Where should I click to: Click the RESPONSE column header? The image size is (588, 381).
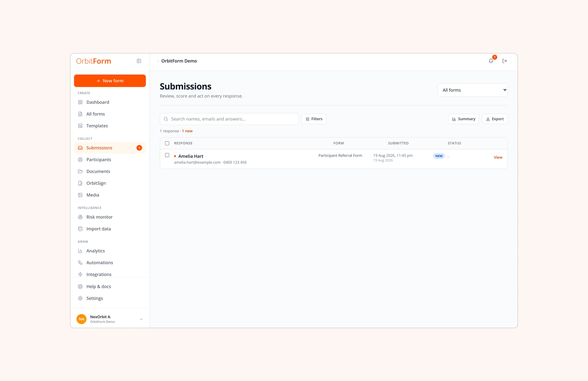pos(183,143)
